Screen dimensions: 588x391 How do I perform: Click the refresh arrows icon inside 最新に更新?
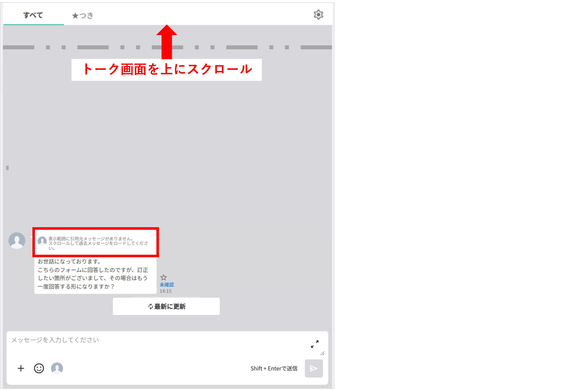(150, 306)
